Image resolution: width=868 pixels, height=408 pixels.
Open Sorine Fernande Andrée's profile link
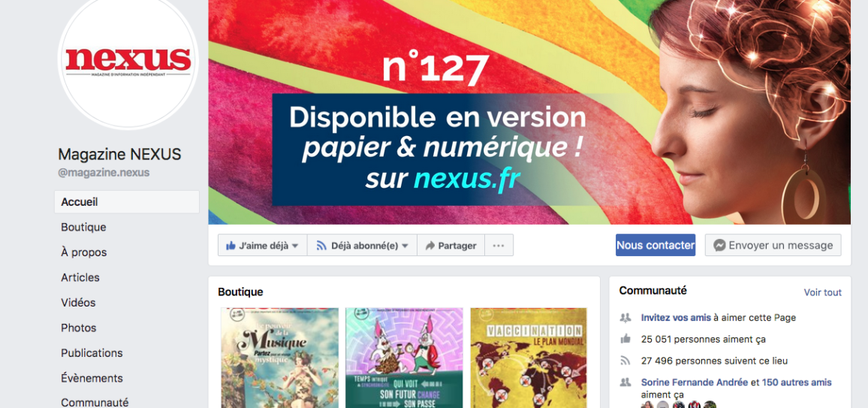(x=695, y=382)
